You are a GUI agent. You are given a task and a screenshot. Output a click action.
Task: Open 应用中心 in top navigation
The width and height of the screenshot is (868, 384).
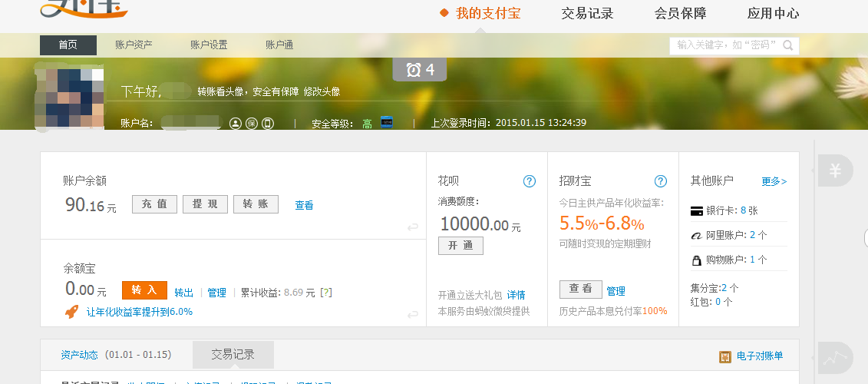(774, 13)
